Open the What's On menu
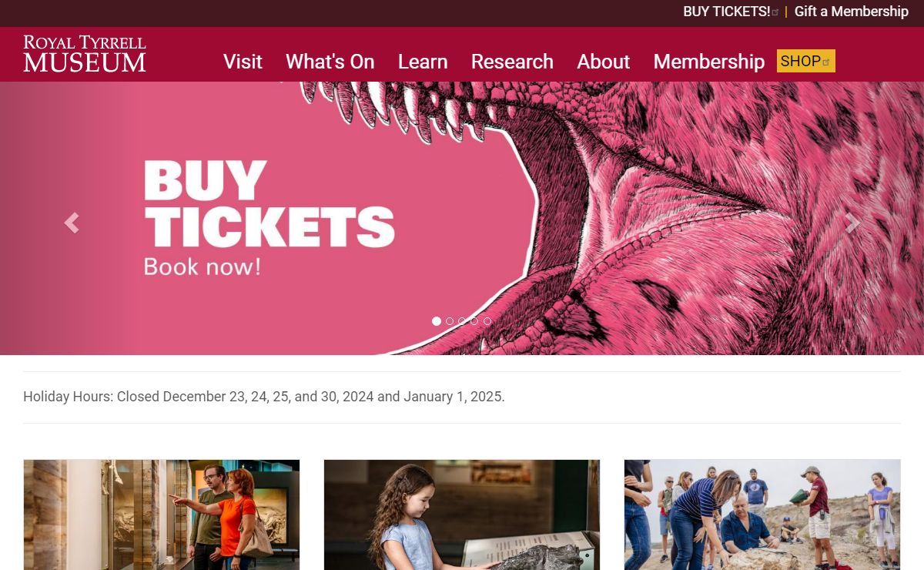 [330, 62]
